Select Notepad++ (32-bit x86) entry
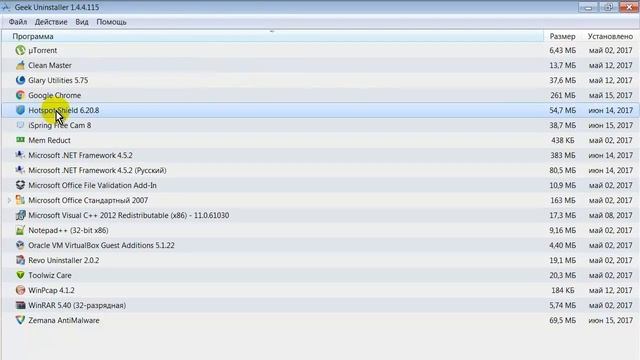The height and width of the screenshot is (360, 640). coord(68,230)
